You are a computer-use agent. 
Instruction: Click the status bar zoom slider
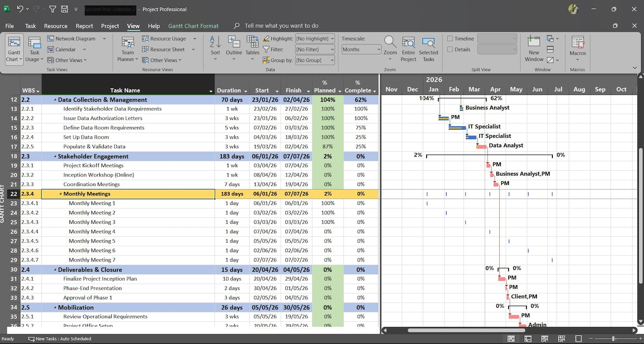pos(614,338)
